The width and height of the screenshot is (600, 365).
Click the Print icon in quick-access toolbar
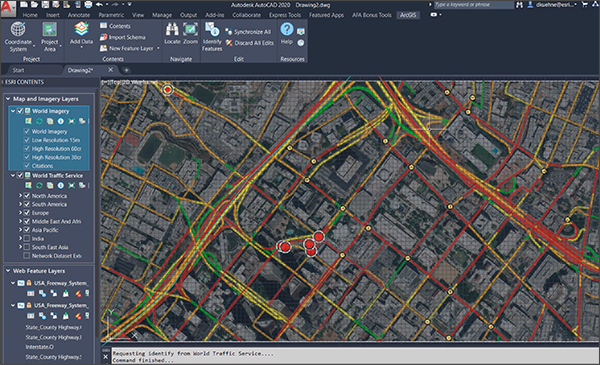click(88, 5)
